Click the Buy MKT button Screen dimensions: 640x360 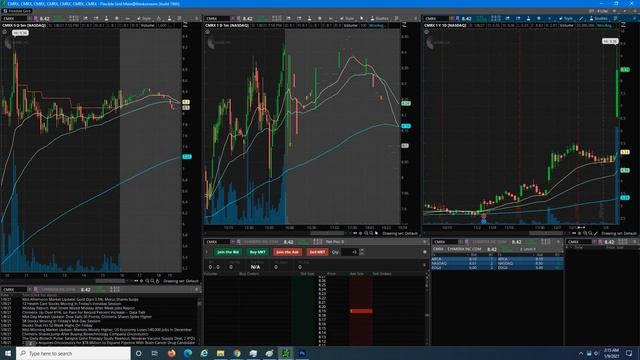coord(258,252)
